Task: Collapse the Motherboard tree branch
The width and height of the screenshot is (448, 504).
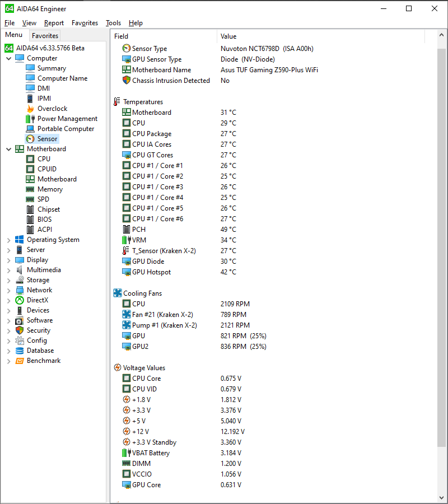Action: click(8, 148)
